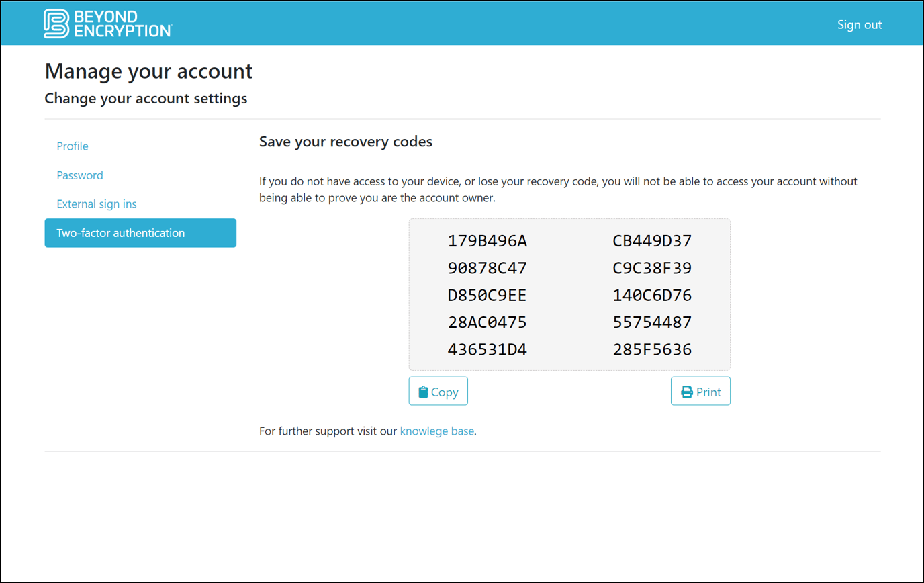Click the Change your account settings subtitle
This screenshot has width=924, height=583.
click(146, 98)
